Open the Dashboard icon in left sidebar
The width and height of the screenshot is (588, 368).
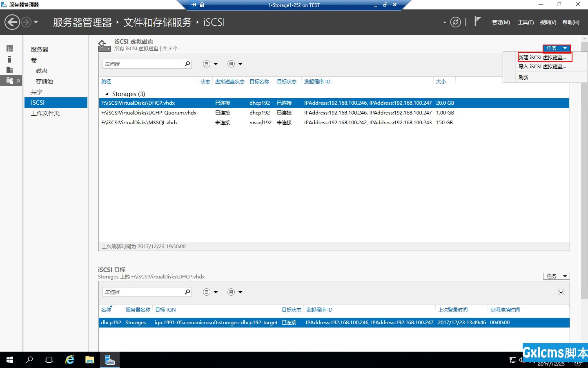[10, 49]
